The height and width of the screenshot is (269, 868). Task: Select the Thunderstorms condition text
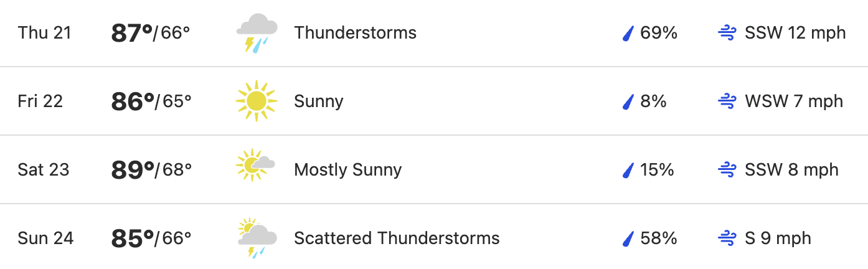pyautogui.click(x=355, y=33)
